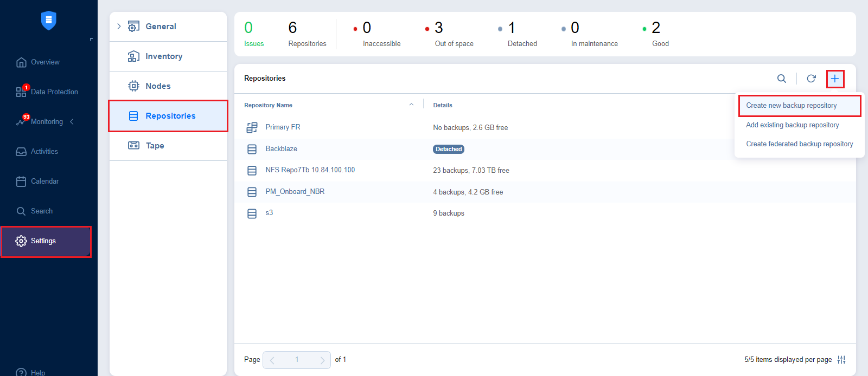Click the Backblaze repository icon
The image size is (868, 376).
point(252,149)
